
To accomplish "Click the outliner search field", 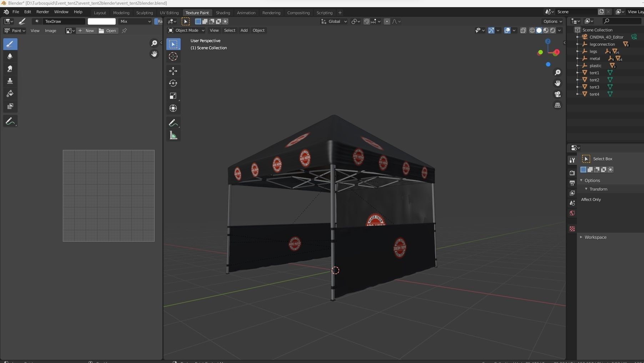I will pos(622,21).
